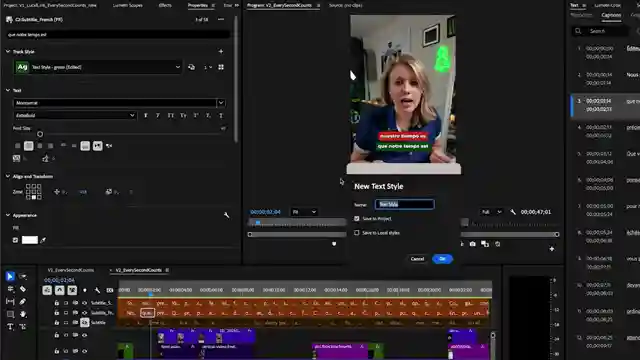Open the V1_EverySecondCounts timeline tab

tap(71, 270)
